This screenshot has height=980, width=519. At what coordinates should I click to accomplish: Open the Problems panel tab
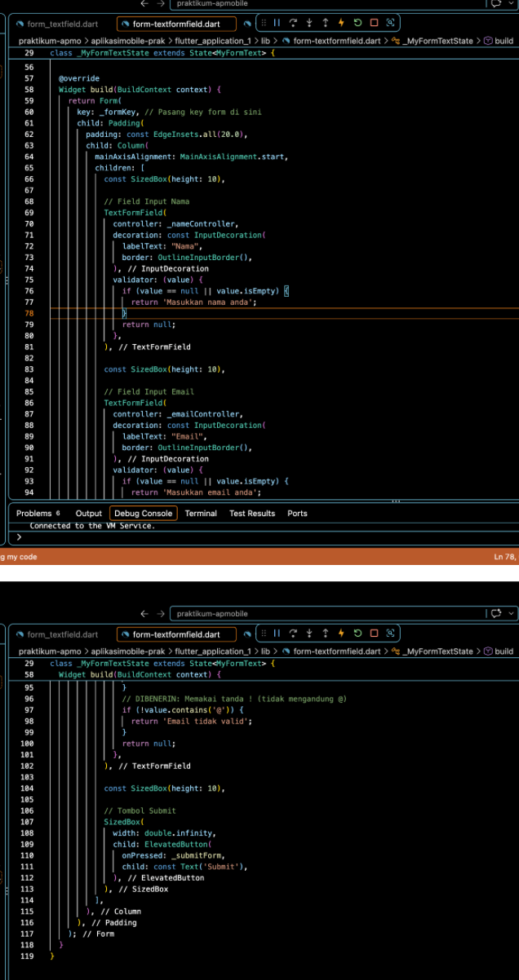pos(38,514)
